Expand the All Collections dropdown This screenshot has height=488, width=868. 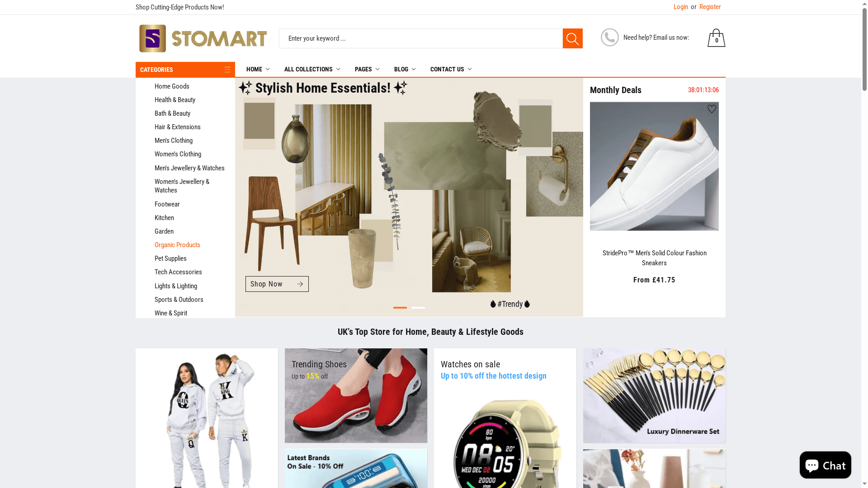[312, 69]
